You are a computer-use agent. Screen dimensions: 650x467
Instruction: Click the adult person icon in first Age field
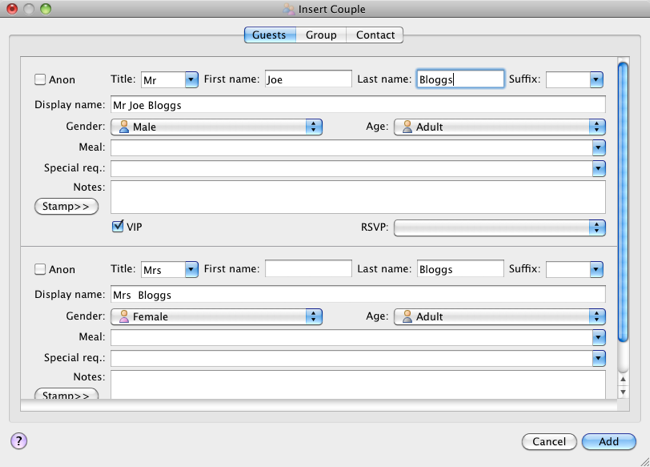(x=406, y=127)
